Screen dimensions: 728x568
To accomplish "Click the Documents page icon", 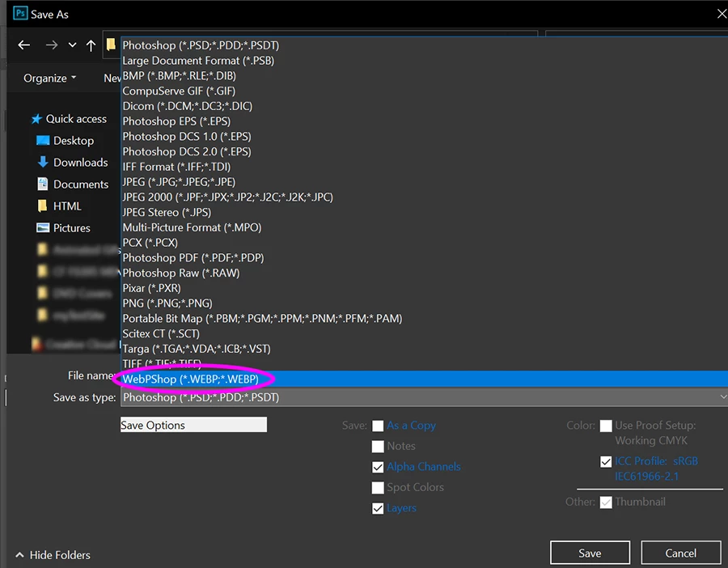I will point(43,184).
